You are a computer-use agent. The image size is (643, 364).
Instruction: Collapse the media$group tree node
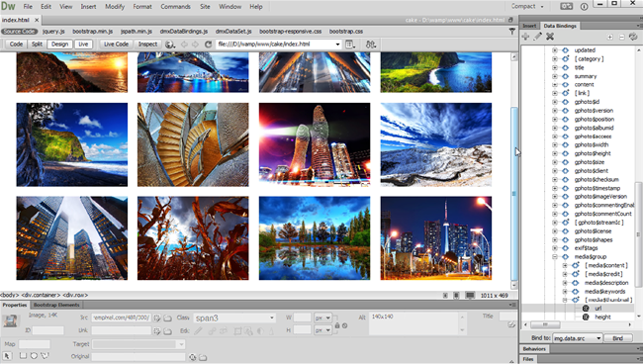pos(554,256)
